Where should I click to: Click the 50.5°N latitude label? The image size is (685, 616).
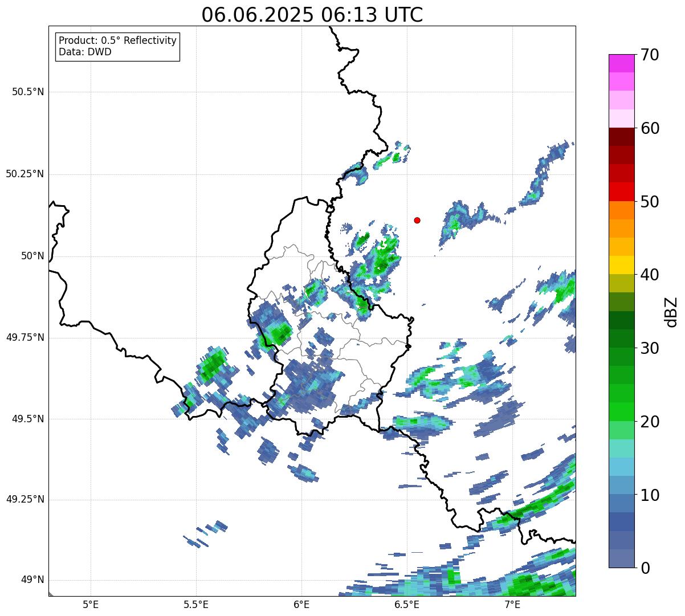[28, 92]
